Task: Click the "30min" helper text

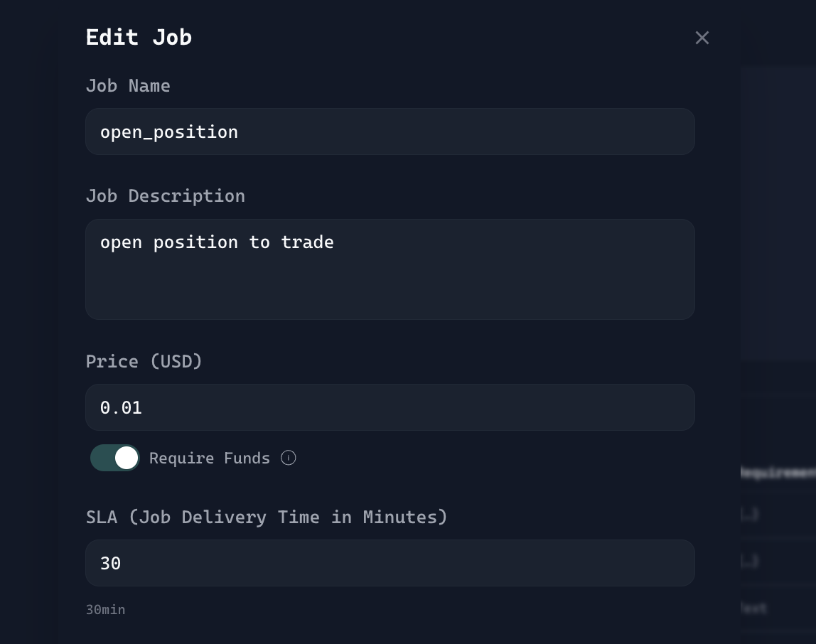Action: coord(105,610)
